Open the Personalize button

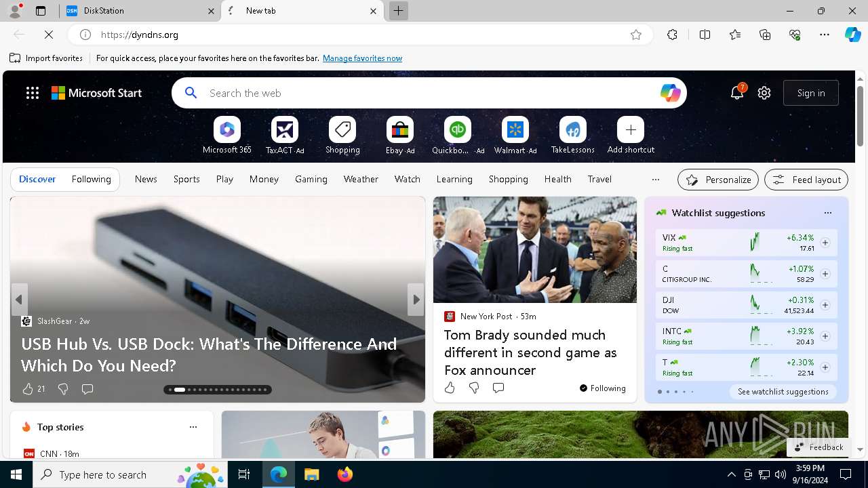coord(718,180)
